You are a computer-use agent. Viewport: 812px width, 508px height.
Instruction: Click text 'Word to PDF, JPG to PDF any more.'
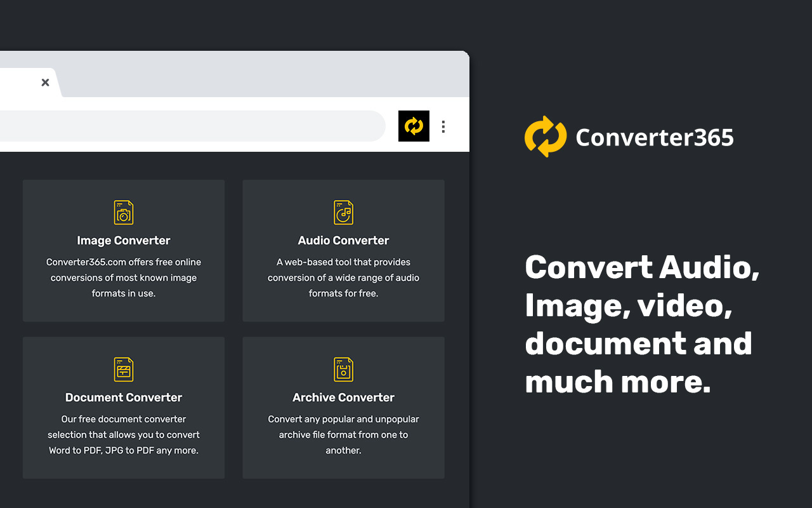pos(124,450)
